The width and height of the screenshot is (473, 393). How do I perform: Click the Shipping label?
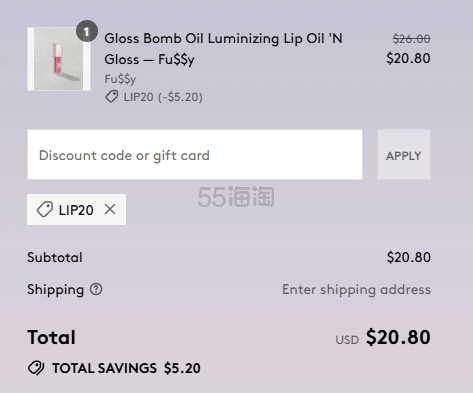point(55,289)
